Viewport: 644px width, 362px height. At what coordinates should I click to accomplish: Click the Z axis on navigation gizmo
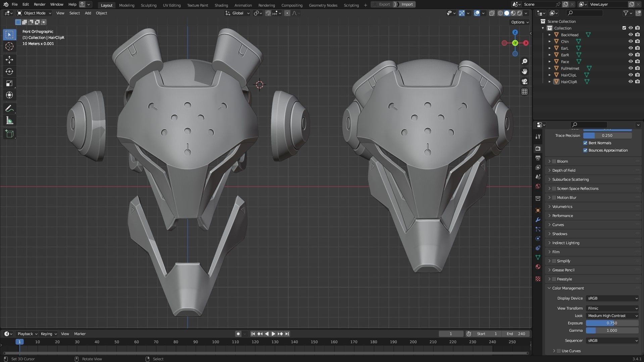point(515,33)
